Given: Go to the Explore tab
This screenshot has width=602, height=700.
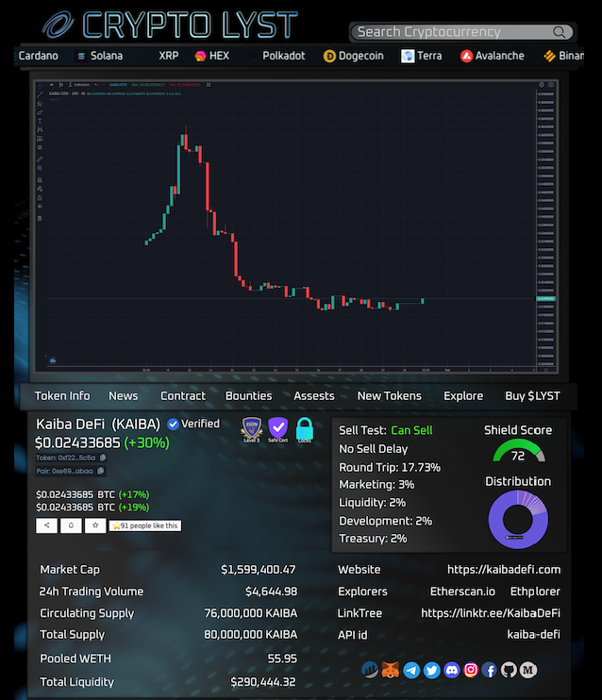Looking at the screenshot, I should tap(463, 396).
